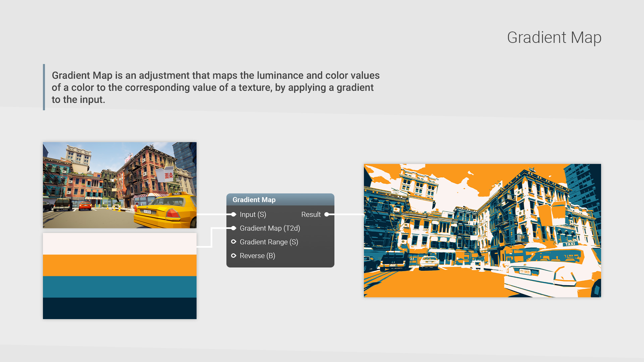The width and height of the screenshot is (644, 362).
Task: Click the description paragraph text
Action: [x=215, y=87]
